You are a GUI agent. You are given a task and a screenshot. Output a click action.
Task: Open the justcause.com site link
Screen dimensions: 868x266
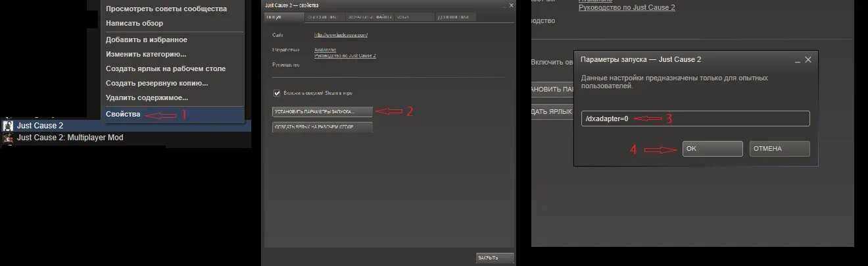[x=341, y=34]
